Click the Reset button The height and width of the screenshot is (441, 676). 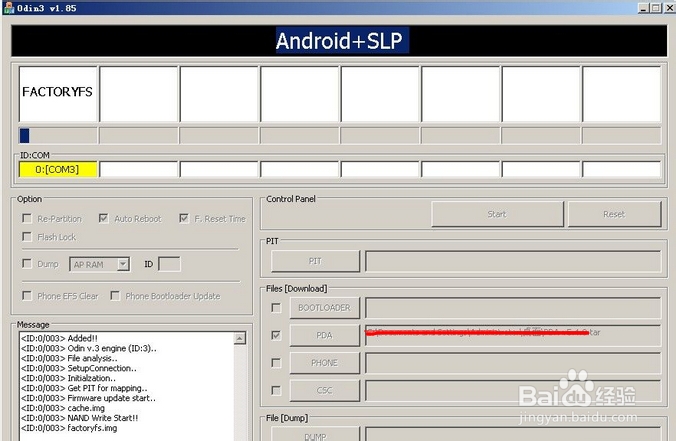pos(614,214)
